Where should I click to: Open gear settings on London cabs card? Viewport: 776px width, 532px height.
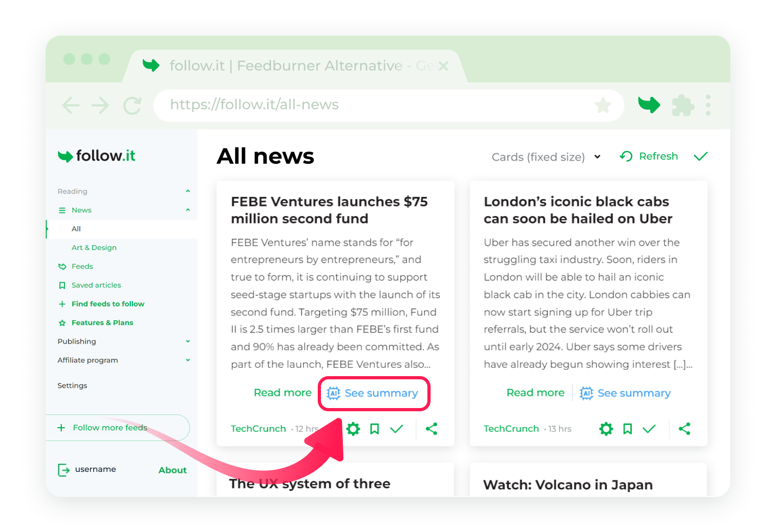pos(606,429)
